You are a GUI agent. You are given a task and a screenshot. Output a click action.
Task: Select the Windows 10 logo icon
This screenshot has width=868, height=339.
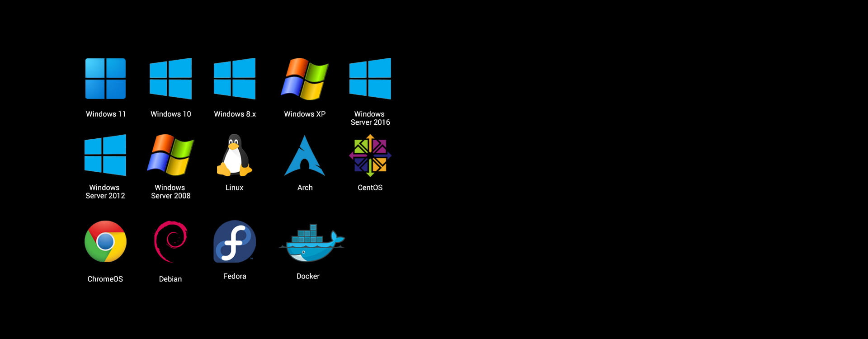coord(170,79)
